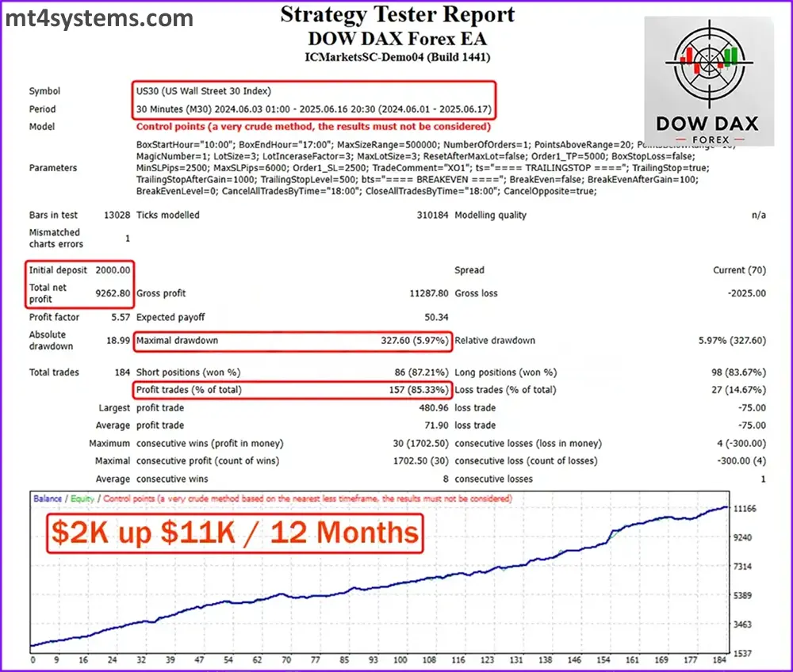The width and height of the screenshot is (793, 672).
Task: Click the $2K up $11K banner
Action: click(235, 532)
